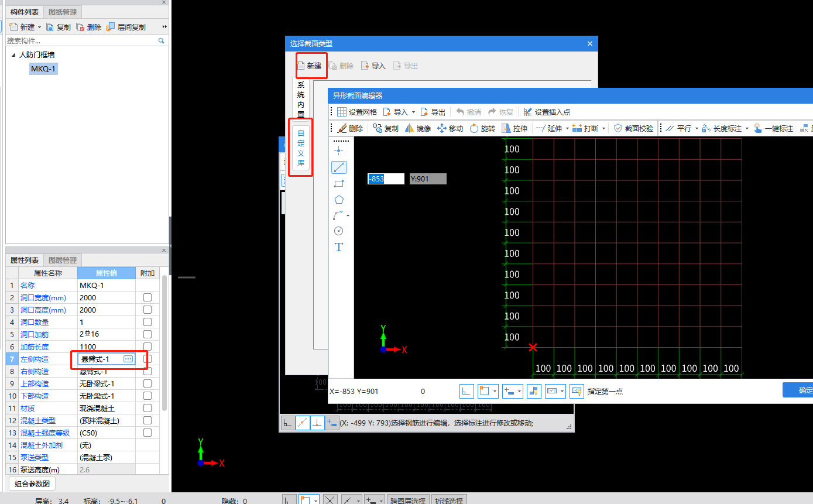
Task: Open 左侧构造 ellipsis button
Action: (x=128, y=359)
